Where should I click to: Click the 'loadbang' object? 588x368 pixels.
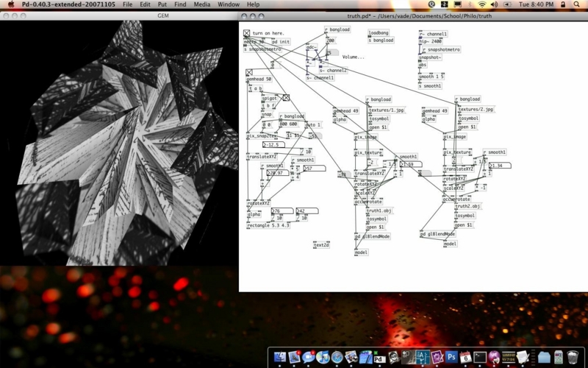(x=379, y=33)
